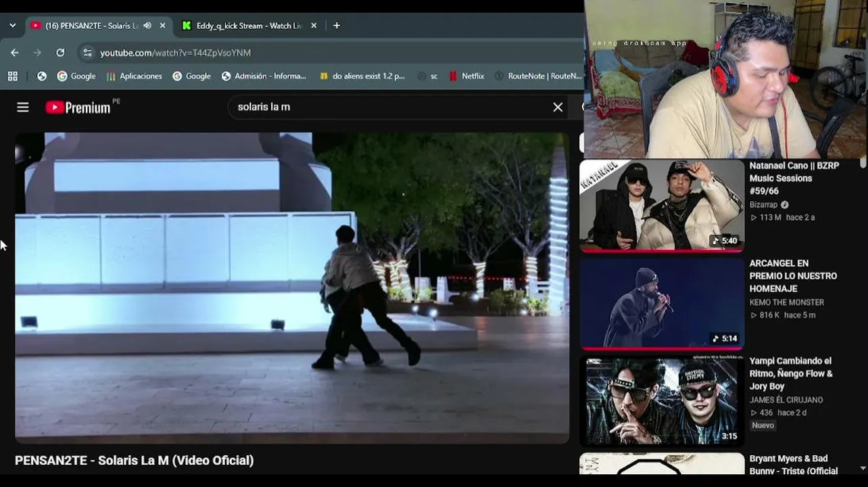Open the Google bookmark right of Aplicaciones

click(x=191, y=76)
